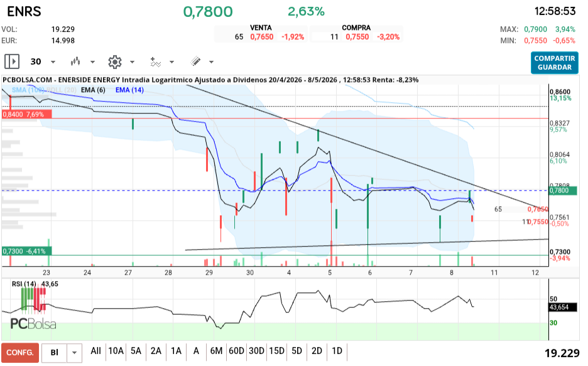The height and width of the screenshot is (366, 588).
Task: Expand the indicators dropdown arrow
Action: pos(171,62)
